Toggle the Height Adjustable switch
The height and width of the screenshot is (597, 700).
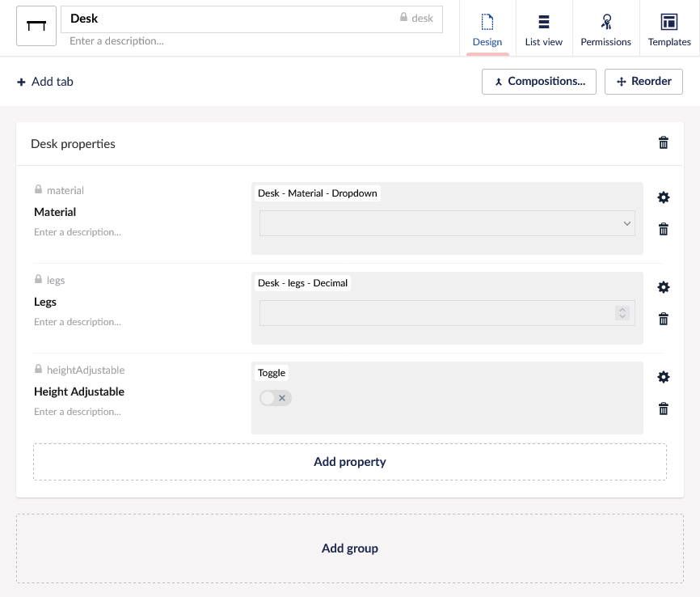pyautogui.click(x=275, y=398)
